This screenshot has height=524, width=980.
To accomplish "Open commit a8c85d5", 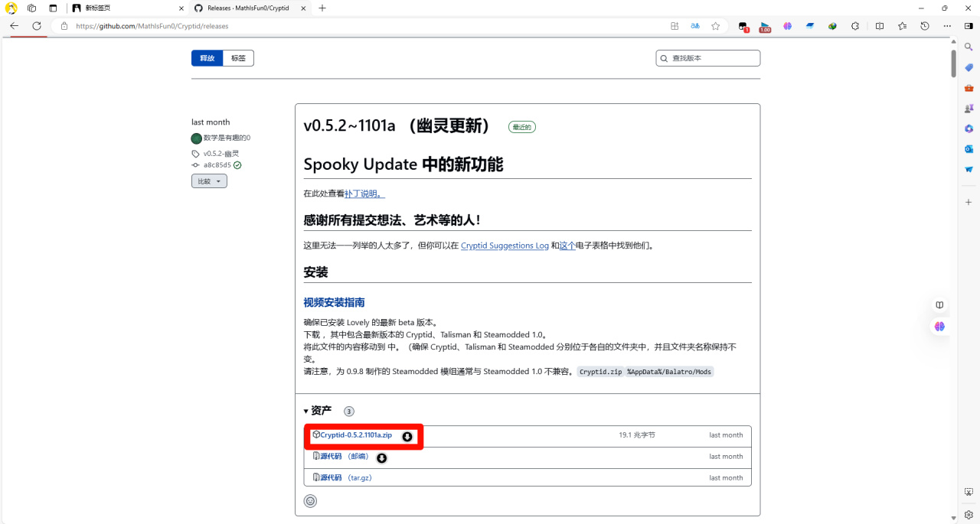I will click(x=217, y=165).
